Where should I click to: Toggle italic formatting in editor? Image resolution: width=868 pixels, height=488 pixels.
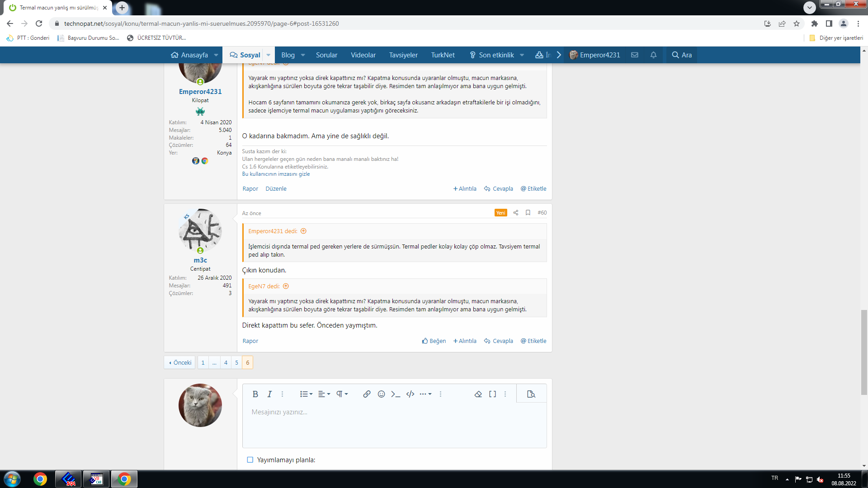click(269, 394)
